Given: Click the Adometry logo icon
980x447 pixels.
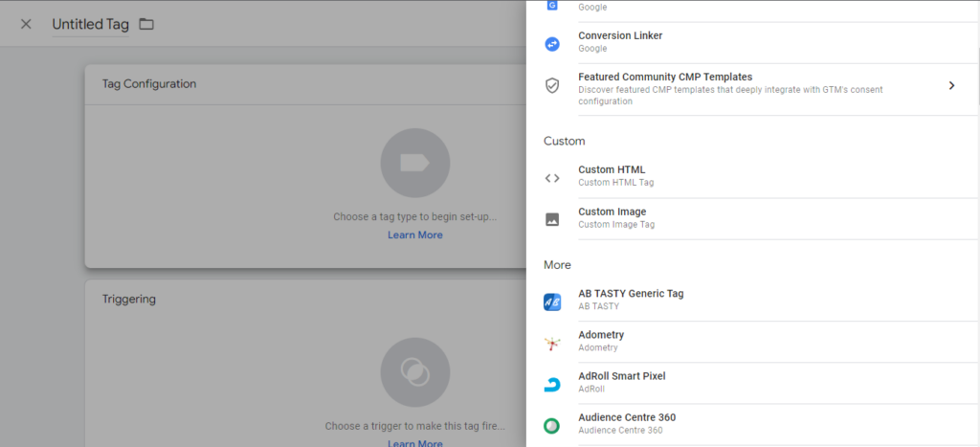Looking at the screenshot, I should [552, 343].
